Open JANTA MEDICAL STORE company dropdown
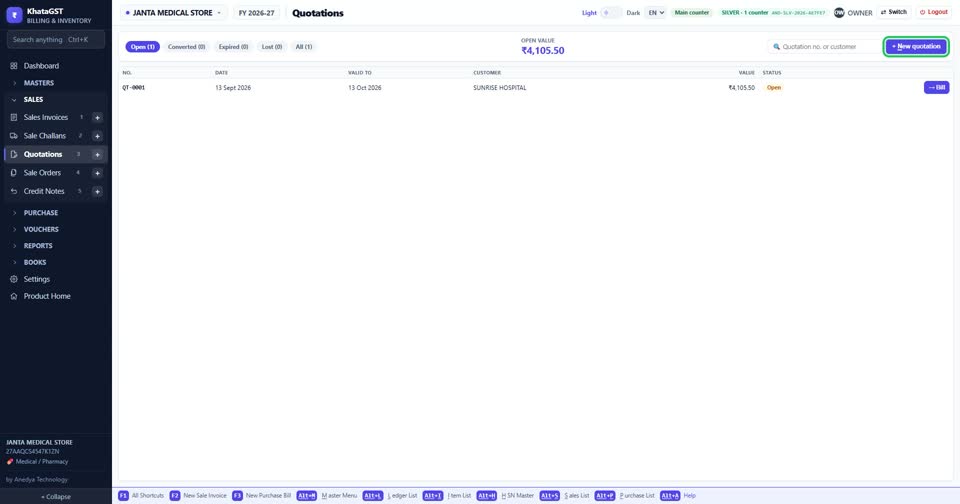This screenshot has width=960, height=504. click(x=173, y=13)
